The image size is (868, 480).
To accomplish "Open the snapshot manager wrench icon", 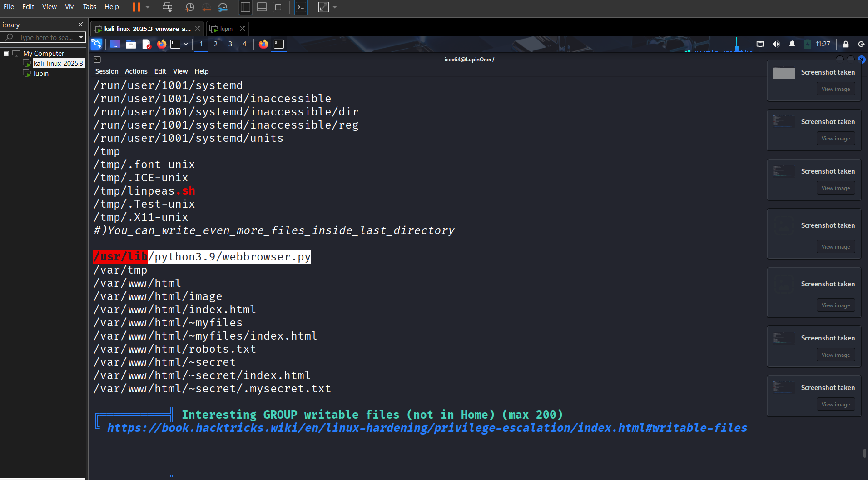I will (223, 7).
